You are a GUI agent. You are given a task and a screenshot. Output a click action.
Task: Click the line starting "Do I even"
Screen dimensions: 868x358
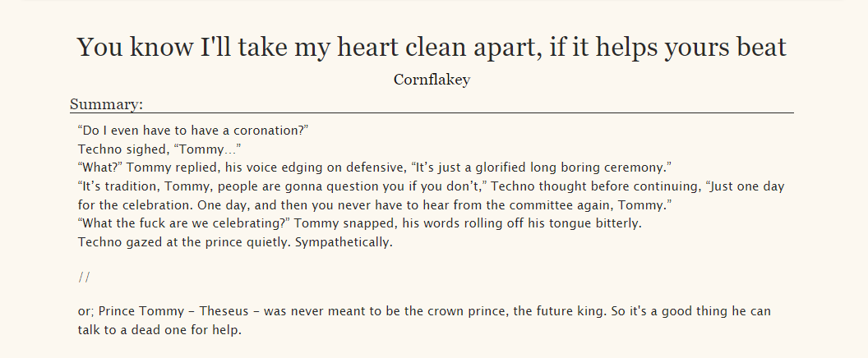pyautogui.click(x=192, y=131)
